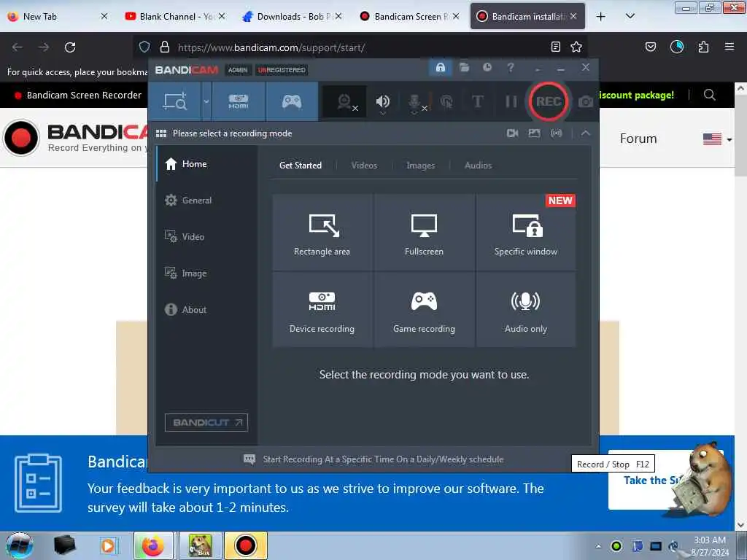The height and width of the screenshot is (560, 747).
Task: Switch to Bandicam Screen Recorder browser tab
Action: [x=409, y=16]
